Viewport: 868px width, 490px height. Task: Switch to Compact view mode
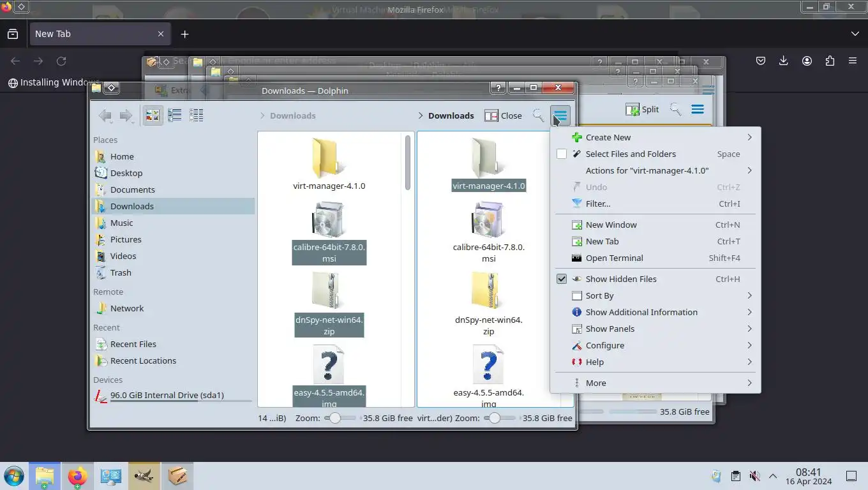pyautogui.click(x=175, y=115)
